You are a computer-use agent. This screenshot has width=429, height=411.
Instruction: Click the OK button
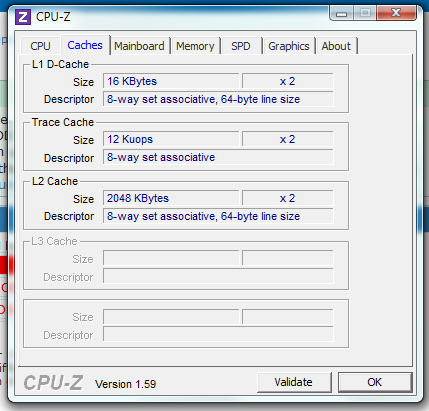(375, 382)
